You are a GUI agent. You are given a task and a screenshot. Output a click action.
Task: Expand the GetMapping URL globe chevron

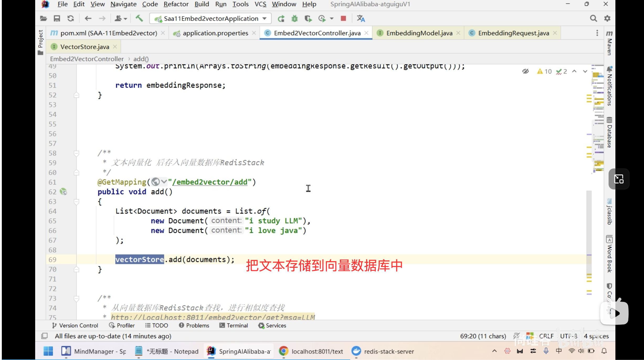[x=164, y=182]
